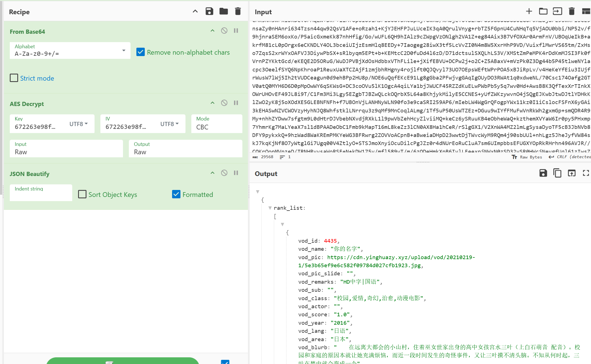
Task: Collapse the JSON Beautify operation
Action: (212, 173)
